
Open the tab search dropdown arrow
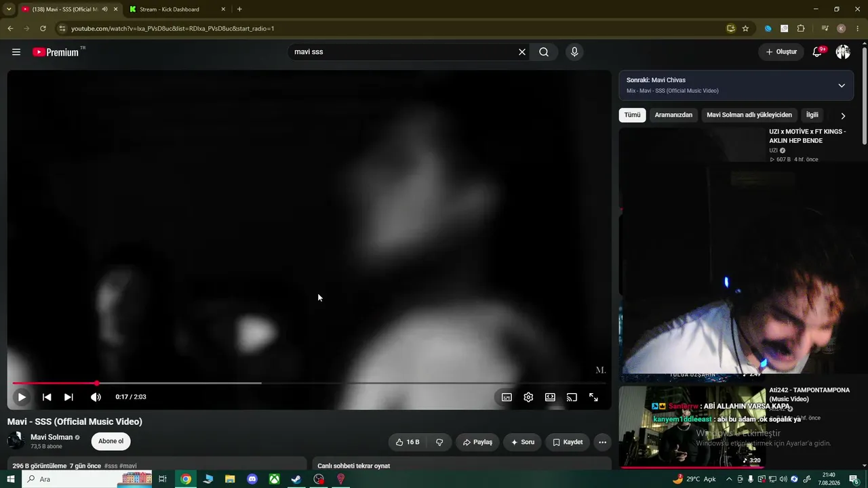click(9, 9)
